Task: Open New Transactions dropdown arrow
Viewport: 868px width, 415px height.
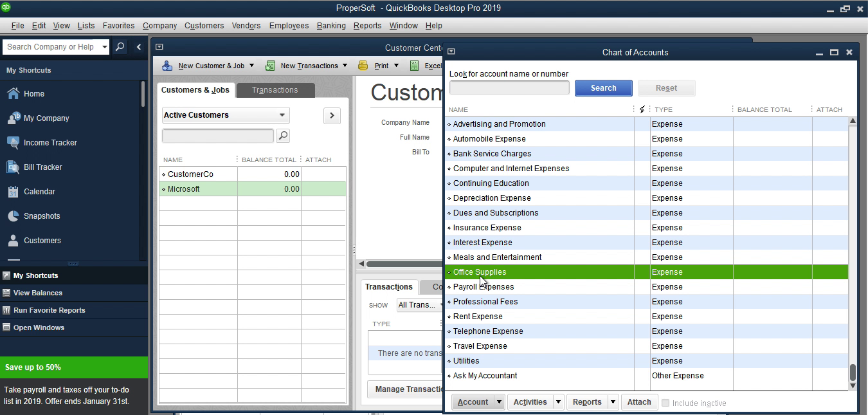Action: [345, 66]
